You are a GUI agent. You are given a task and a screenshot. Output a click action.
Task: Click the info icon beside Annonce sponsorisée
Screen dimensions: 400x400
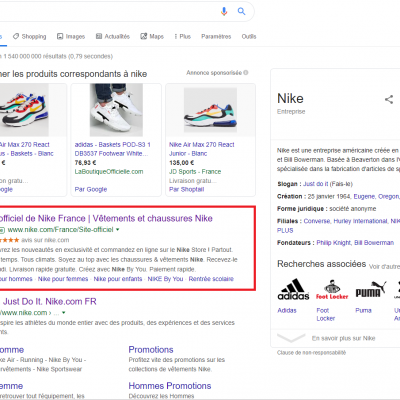pyautogui.click(x=246, y=73)
